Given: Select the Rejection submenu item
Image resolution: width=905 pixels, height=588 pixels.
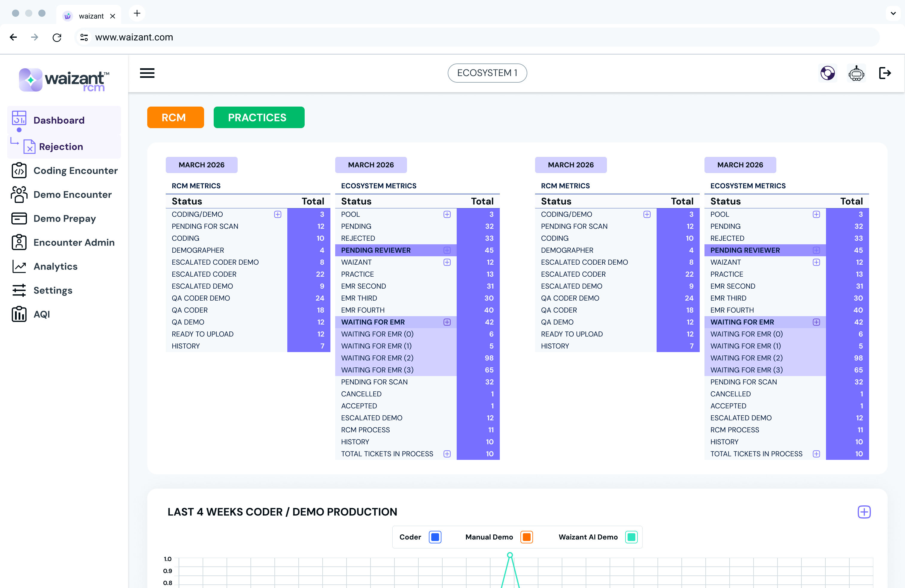Looking at the screenshot, I should 61,147.
